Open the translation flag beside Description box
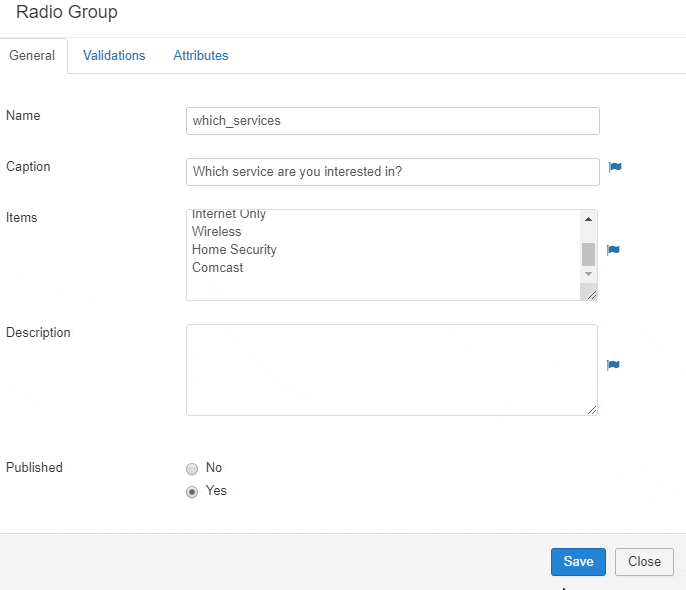This screenshot has height=590, width=686. coord(613,365)
